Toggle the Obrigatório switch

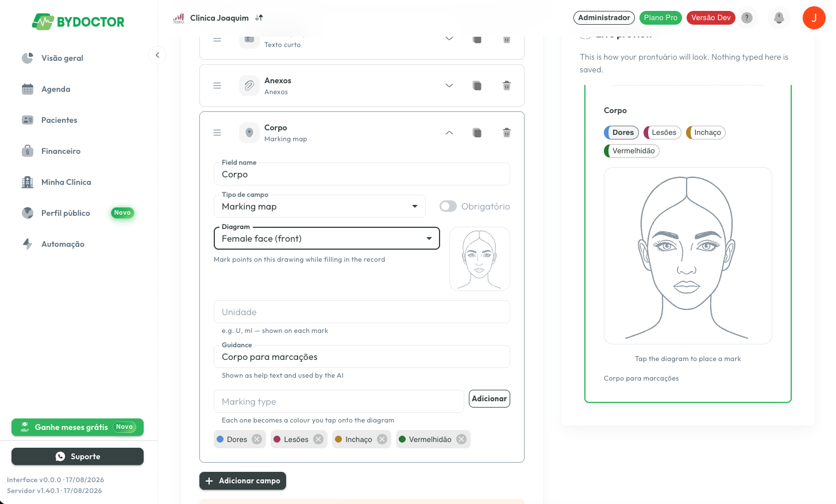click(x=448, y=206)
